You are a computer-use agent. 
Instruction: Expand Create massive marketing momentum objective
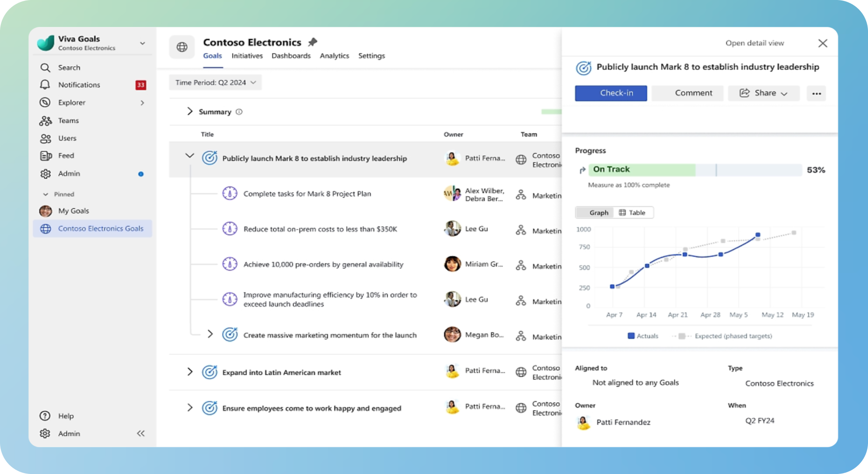[x=210, y=334]
